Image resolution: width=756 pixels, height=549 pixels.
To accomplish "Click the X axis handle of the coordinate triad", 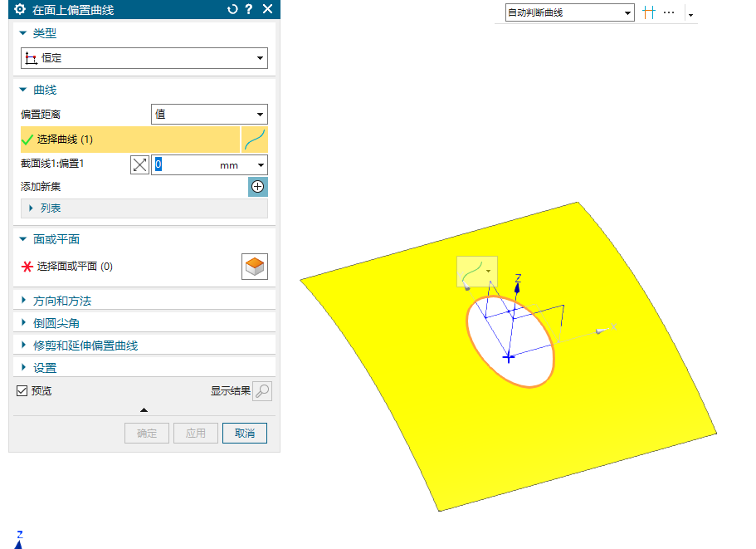I will 601,331.
